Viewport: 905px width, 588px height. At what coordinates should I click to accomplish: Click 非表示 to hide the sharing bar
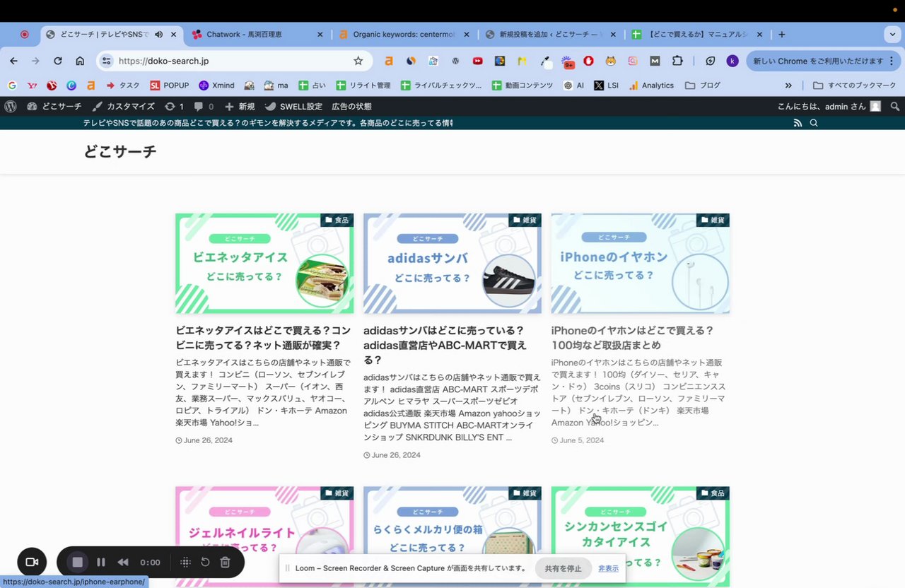click(608, 568)
